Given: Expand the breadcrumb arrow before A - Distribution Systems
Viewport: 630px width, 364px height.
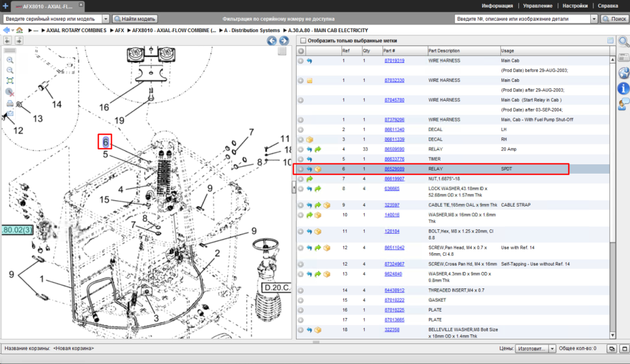Looking at the screenshot, I should [221, 30].
